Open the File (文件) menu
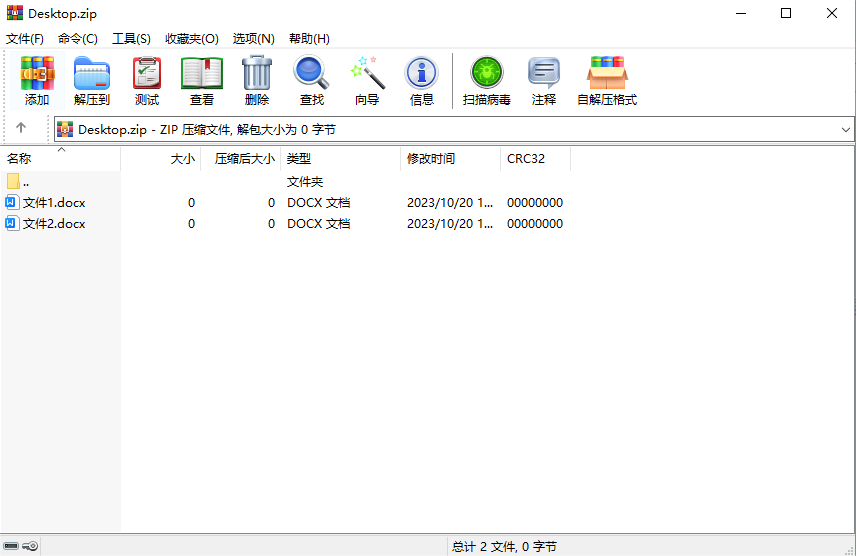 click(x=25, y=39)
